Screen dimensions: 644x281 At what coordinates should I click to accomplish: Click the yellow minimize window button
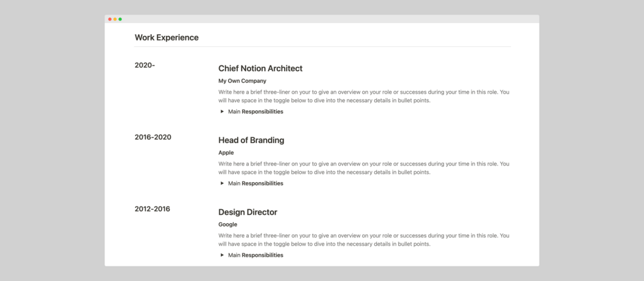(115, 19)
